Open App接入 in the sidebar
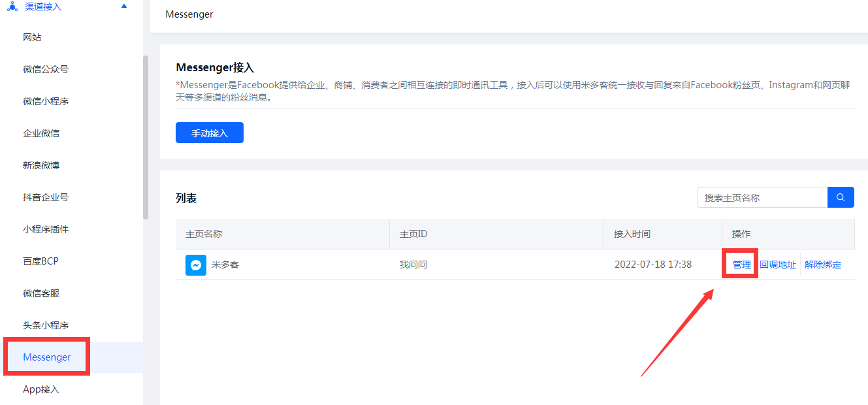Viewport: 868px width, 405px height. coord(41,389)
